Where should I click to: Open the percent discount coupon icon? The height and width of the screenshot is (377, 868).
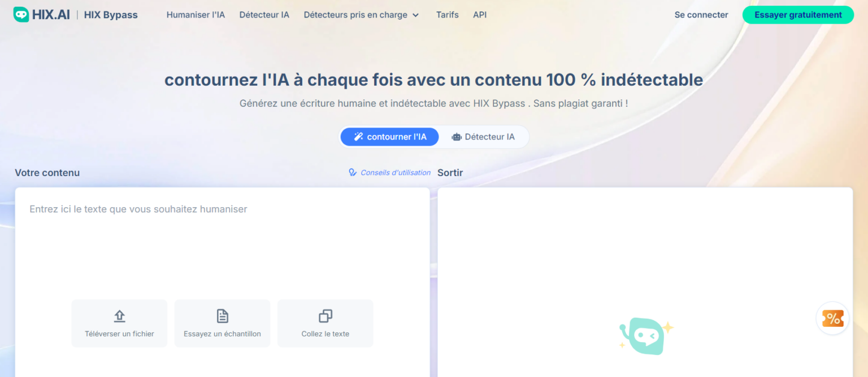point(832,318)
